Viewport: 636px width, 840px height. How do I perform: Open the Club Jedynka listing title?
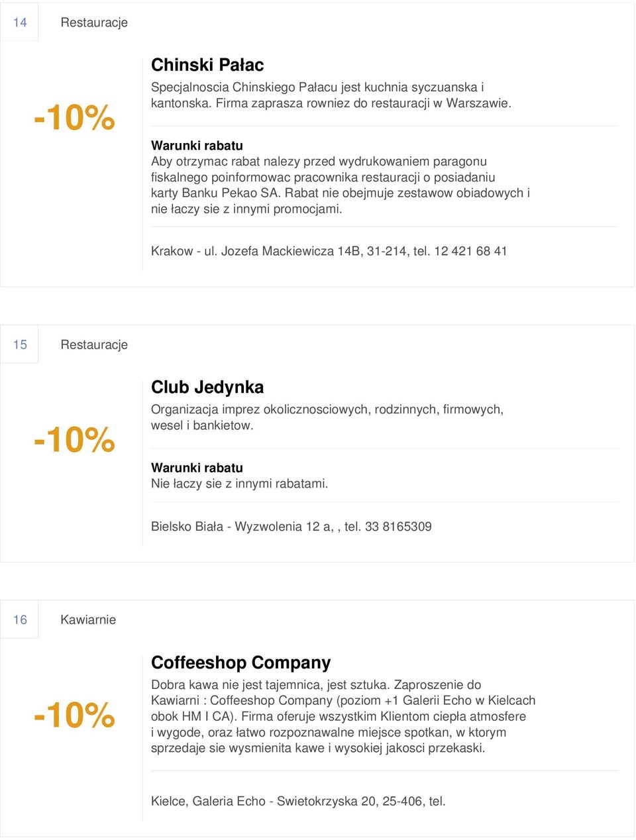tap(207, 387)
